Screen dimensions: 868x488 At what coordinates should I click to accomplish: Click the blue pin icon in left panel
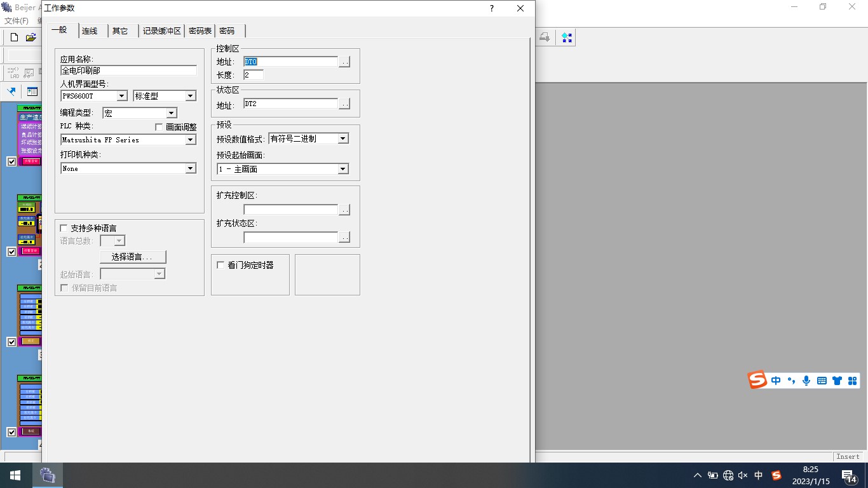[11, 91]
